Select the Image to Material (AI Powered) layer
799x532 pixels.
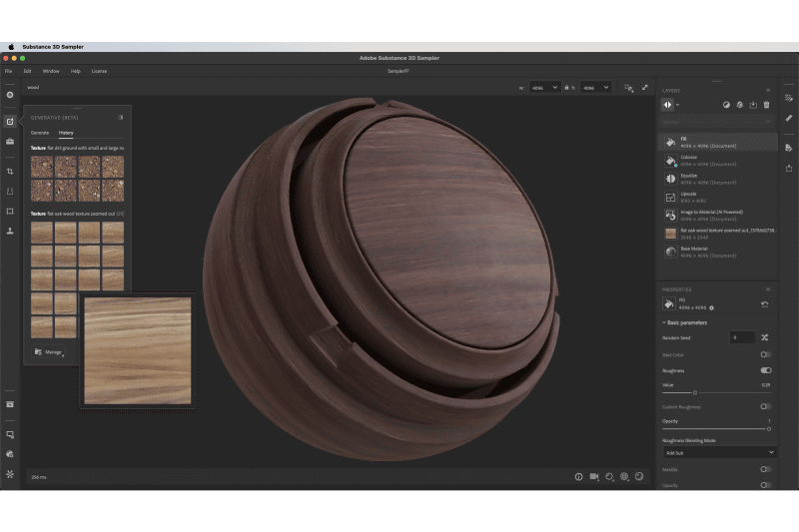click(719, 216)
